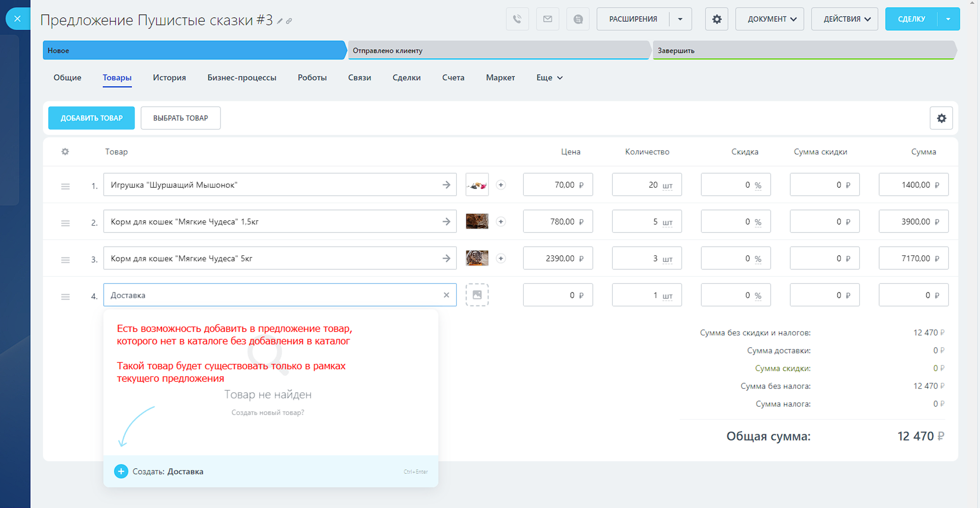980x508 pixels.
Task: Move the stage to Отправлено клиенту
Action: (499, 51)
